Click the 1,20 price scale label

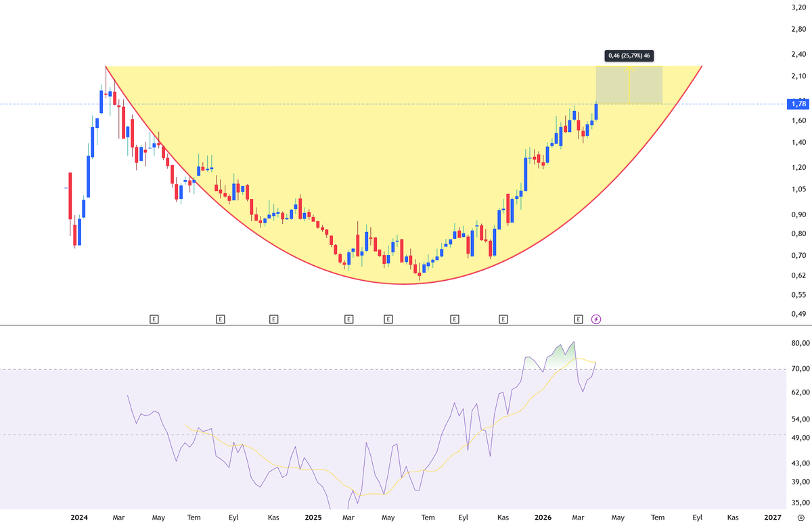(798, 167)
